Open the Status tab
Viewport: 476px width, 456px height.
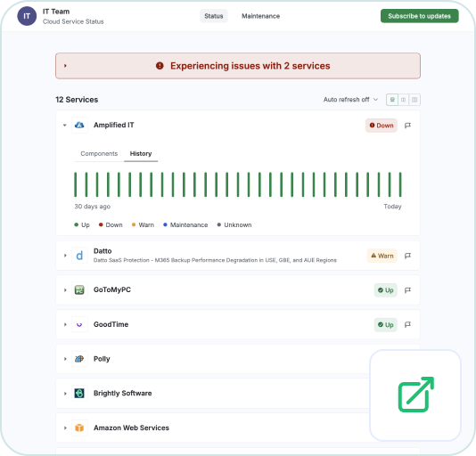213,16
